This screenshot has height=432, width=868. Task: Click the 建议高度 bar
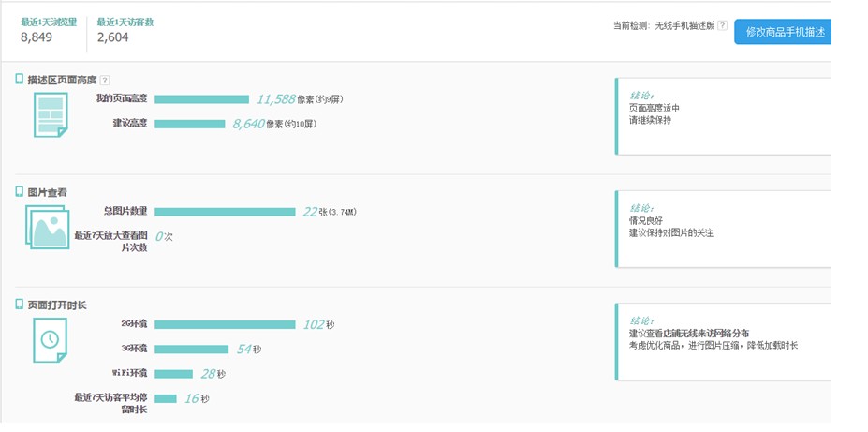tap(190, 124)
